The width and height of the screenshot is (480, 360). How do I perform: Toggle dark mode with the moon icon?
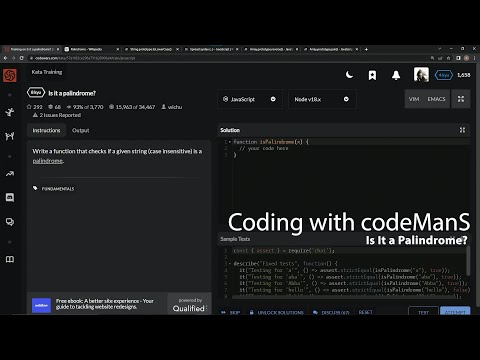pos(349,75)
